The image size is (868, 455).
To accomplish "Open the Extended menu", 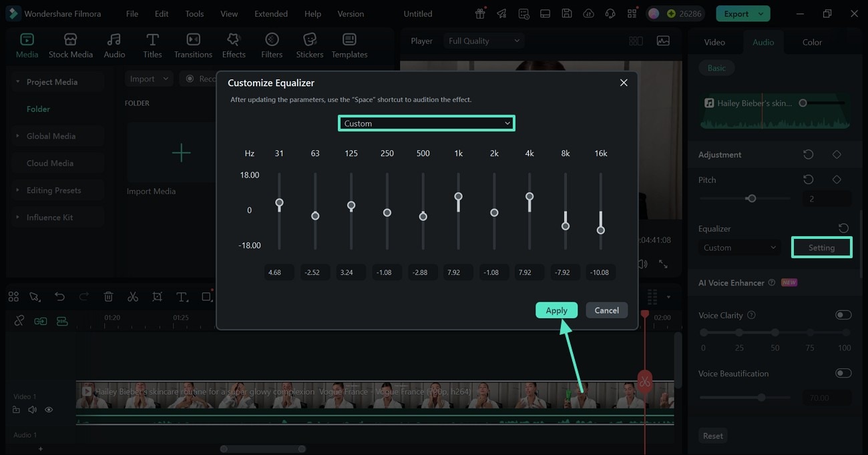I will (x=271, y=13).
